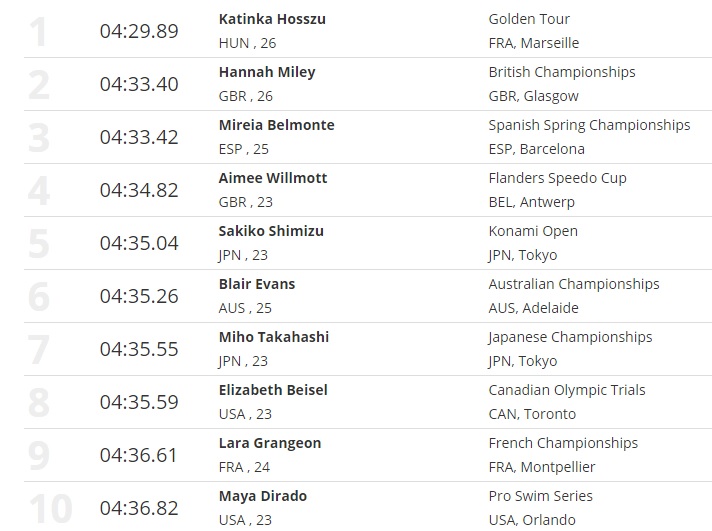Click on Hannah Miley's name
Screen dimensions: 712x531
pos(267,72)
